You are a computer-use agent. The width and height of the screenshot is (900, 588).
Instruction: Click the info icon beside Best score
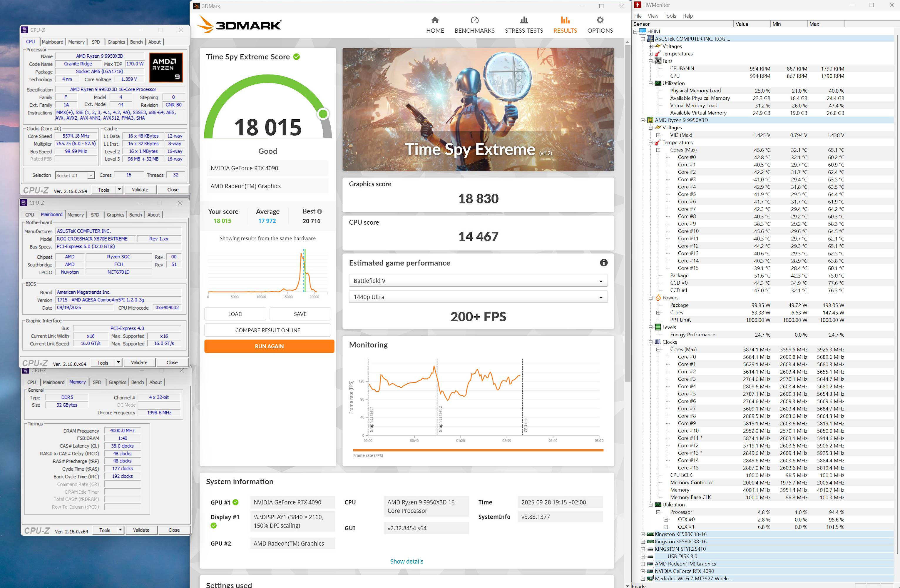[319, 211]
